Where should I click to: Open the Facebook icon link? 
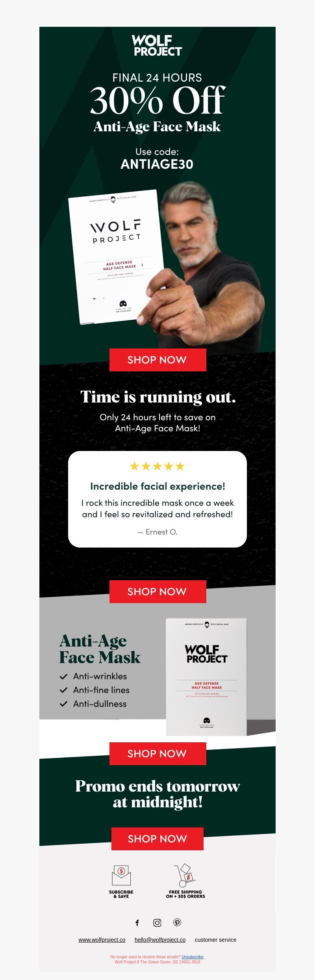(x=137, y=923)
